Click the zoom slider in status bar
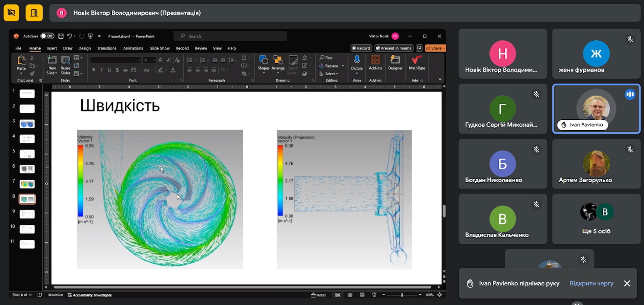This screenshot has width=644, height=305. tap(402, 295)
